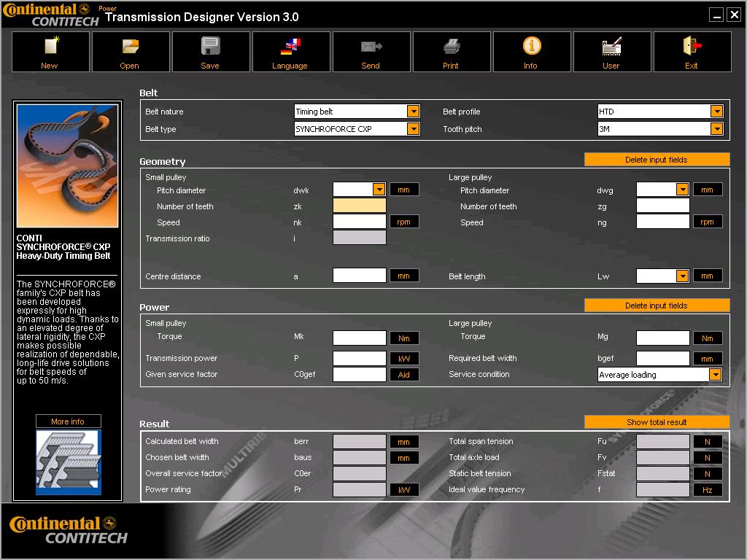Focus large pulley Torque Mg field

662,338
